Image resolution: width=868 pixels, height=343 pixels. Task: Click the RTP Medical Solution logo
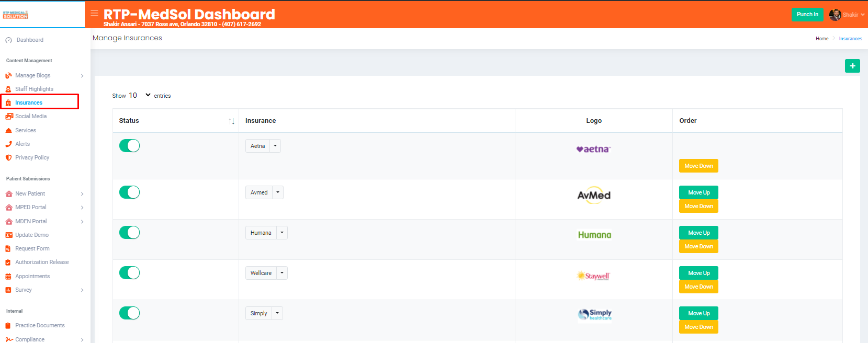(16, 15)
